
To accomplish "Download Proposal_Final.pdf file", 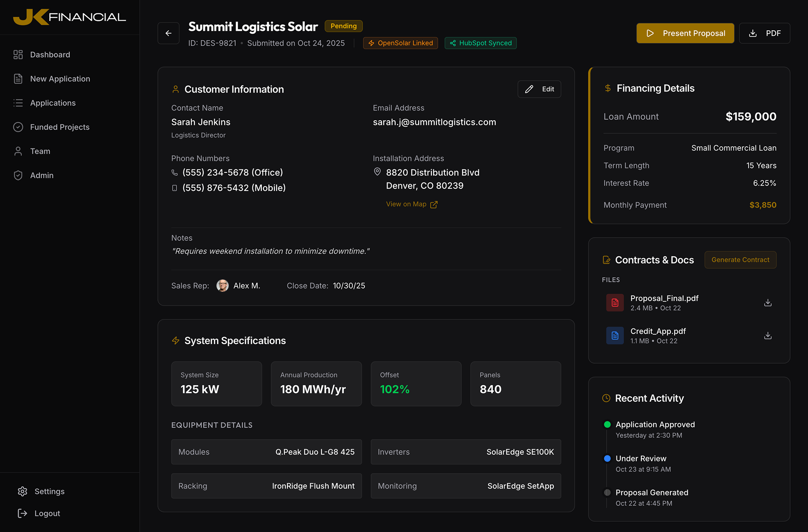I will click(x=768, y=303).
